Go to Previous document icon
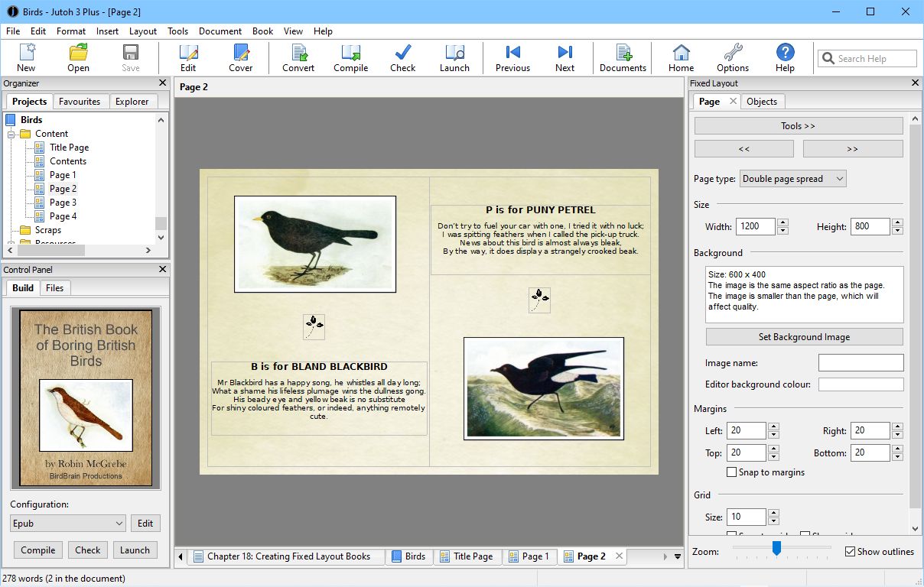The image size is (924, 587). click(x=512, y=58)
